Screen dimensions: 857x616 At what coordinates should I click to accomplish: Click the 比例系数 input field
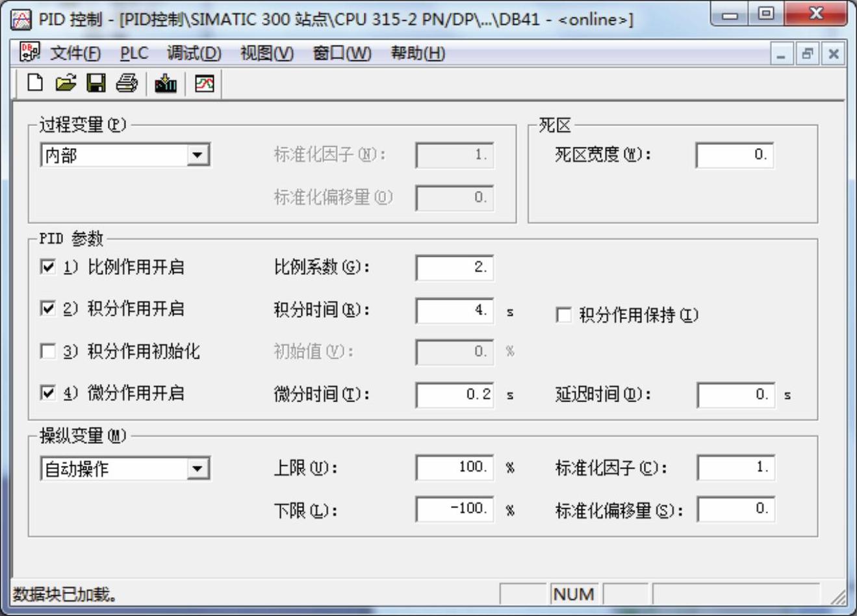[454, 268]
